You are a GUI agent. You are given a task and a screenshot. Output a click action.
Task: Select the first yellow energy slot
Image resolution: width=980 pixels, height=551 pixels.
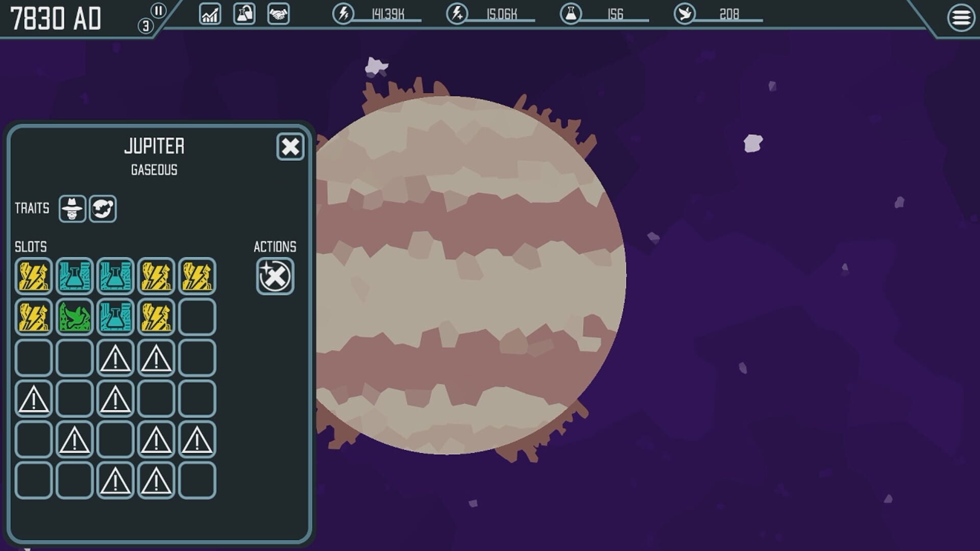coord(33,276)
